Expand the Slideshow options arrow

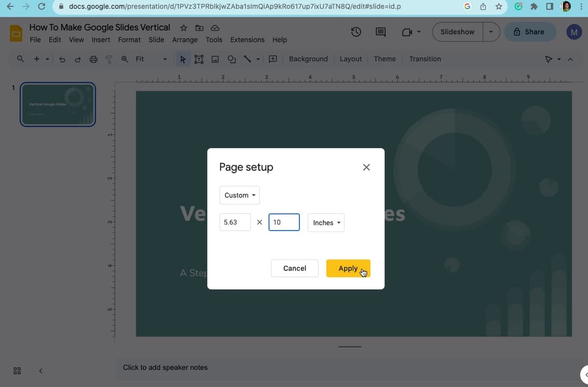[x=491, y=32]
